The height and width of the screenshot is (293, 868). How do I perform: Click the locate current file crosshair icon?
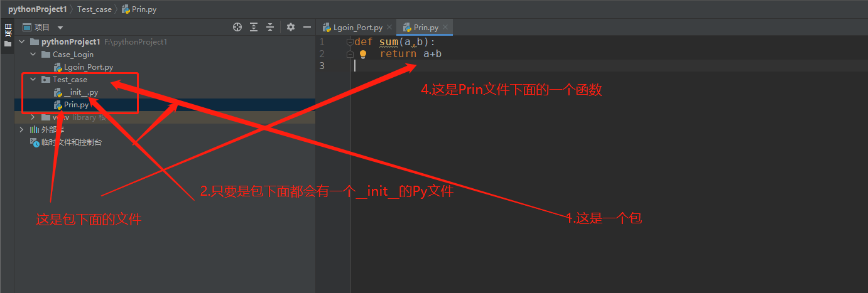237,27
